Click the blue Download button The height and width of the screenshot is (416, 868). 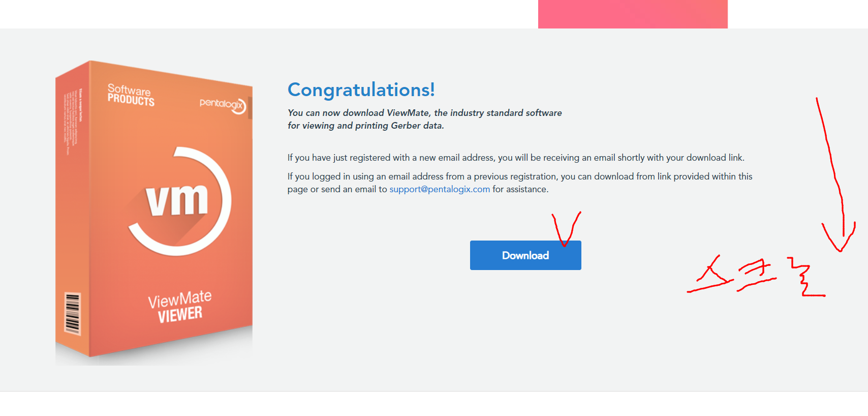point(525,255)
